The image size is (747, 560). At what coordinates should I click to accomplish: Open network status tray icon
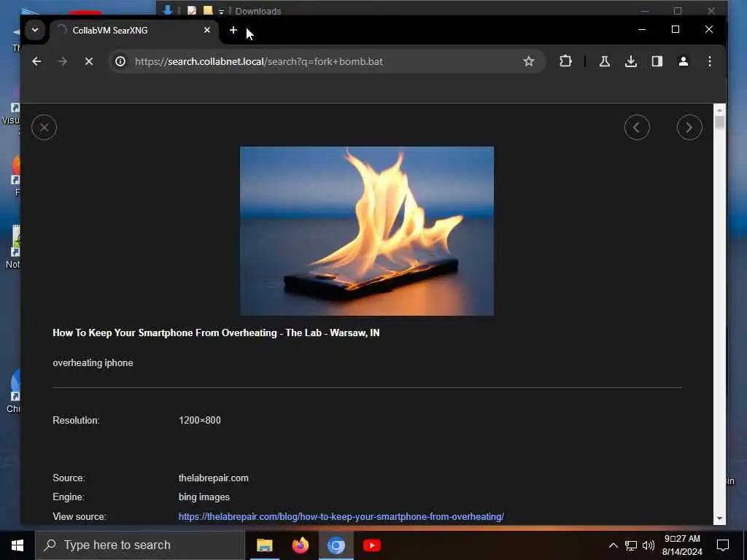pyautogui.click(x=631, y=545)
